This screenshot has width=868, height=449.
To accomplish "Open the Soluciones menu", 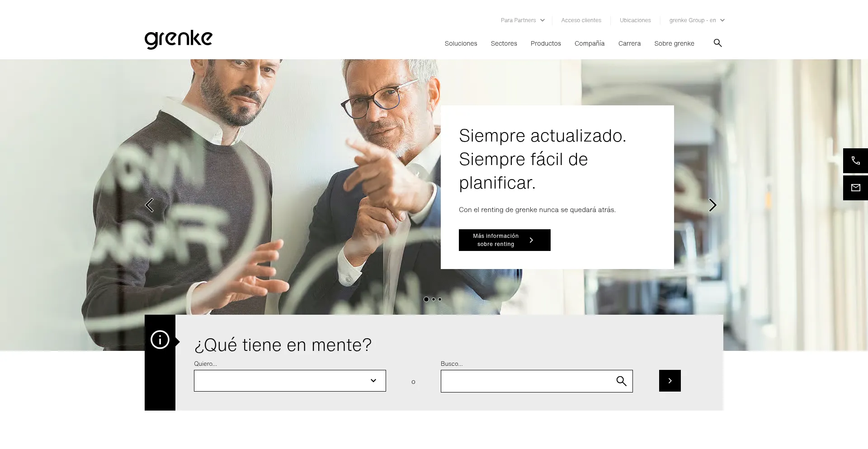I will [461, 43].
